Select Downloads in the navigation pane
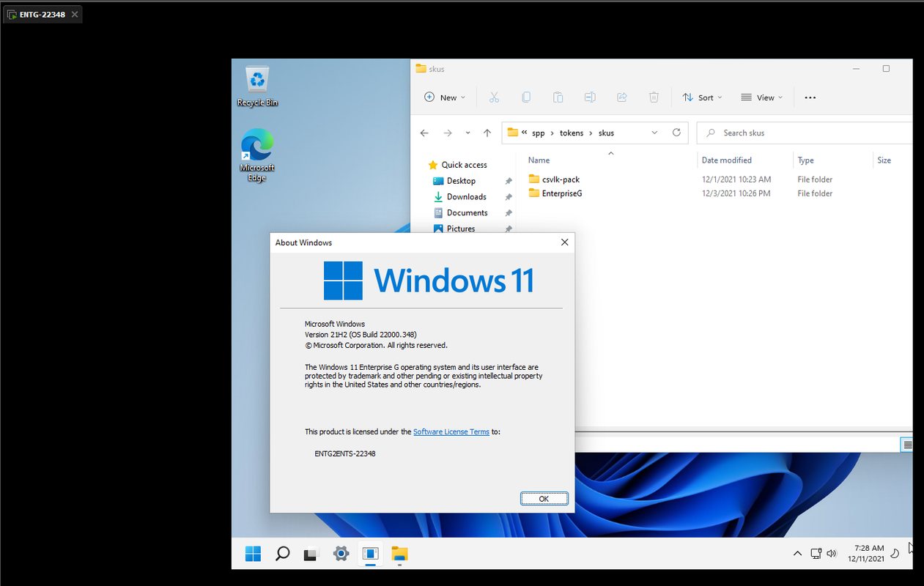Viewport: 924px width, 586px height. tap(466, 197)
